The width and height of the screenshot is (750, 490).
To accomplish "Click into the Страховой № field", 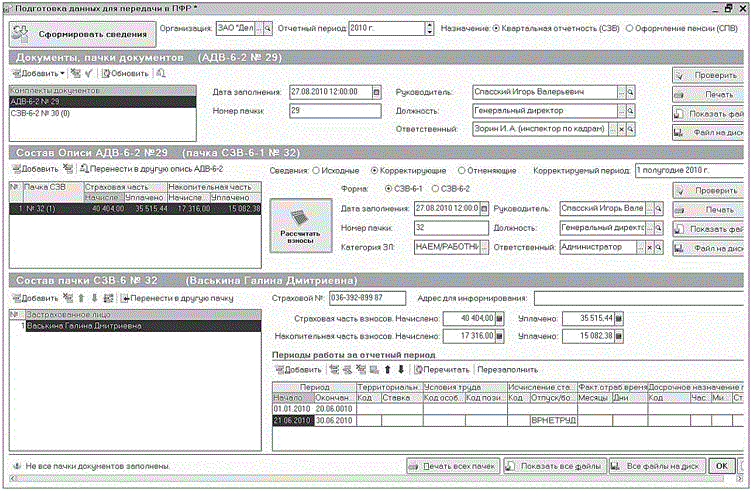I will (x=367, y=298).
